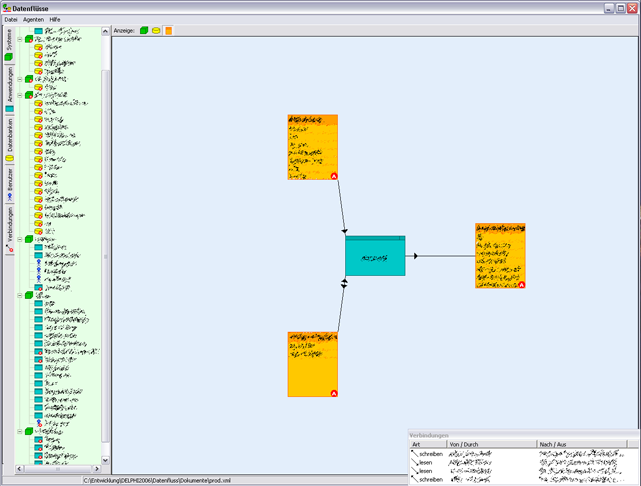Click tree scrollbar down arrow
The image size is (641, 486).
point(105,460)
